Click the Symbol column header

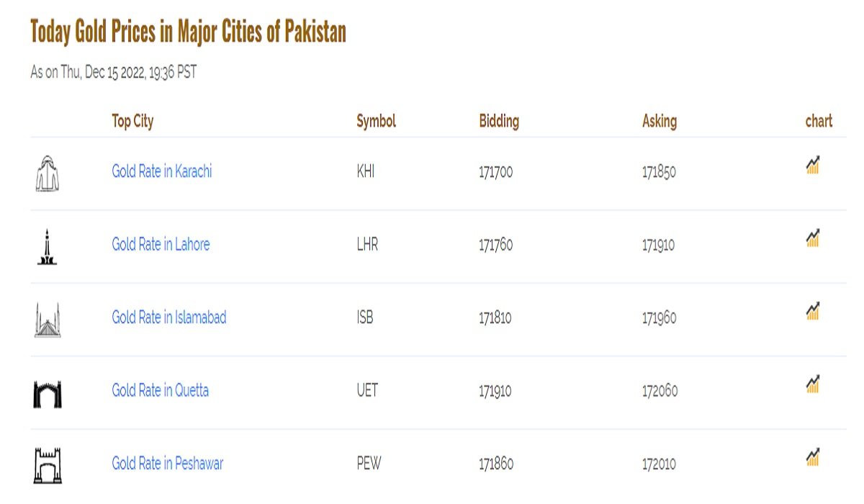pyautogui.click(x=377, y=122)
